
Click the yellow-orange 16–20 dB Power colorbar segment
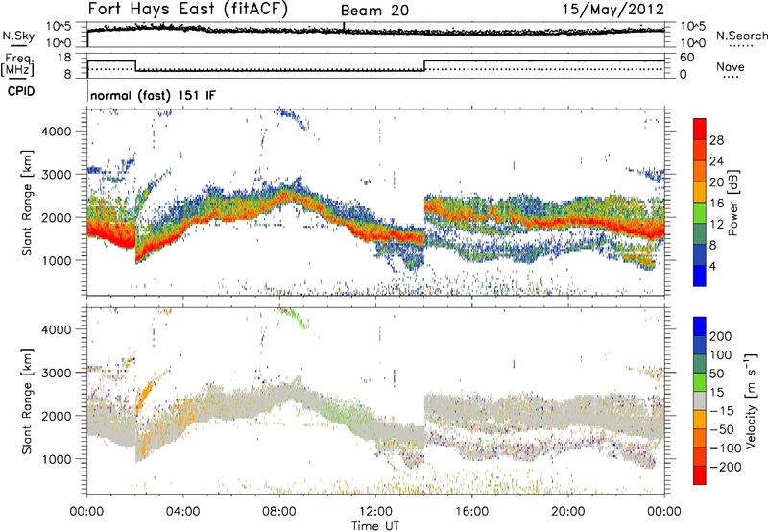pyautogui.click(x=700, y=192)
